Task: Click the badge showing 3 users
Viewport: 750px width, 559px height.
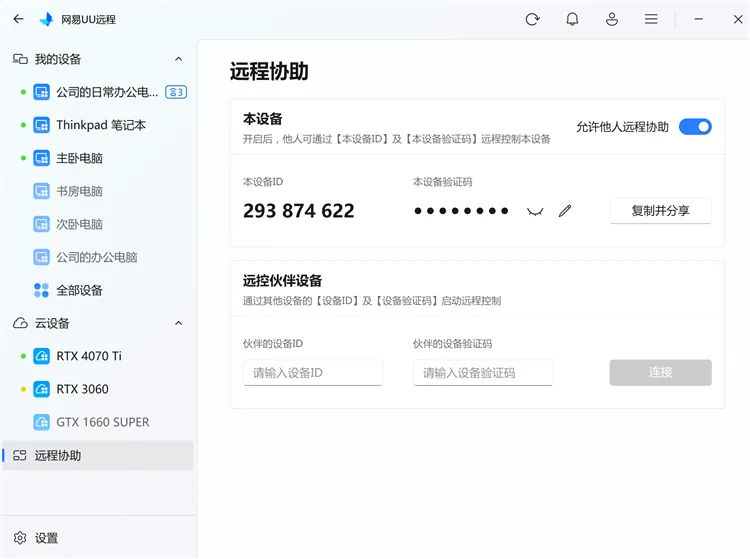Action: [x=176, y=92]
